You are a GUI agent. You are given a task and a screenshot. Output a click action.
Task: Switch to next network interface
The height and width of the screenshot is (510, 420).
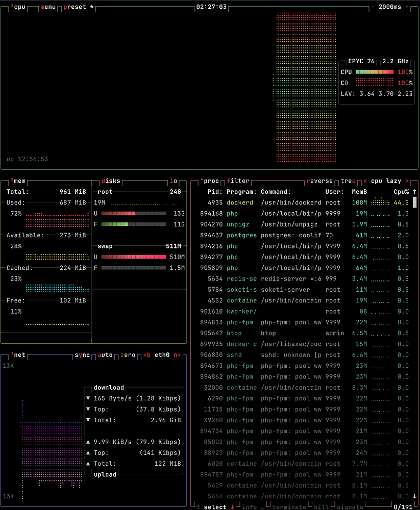(x=177, y=355)
